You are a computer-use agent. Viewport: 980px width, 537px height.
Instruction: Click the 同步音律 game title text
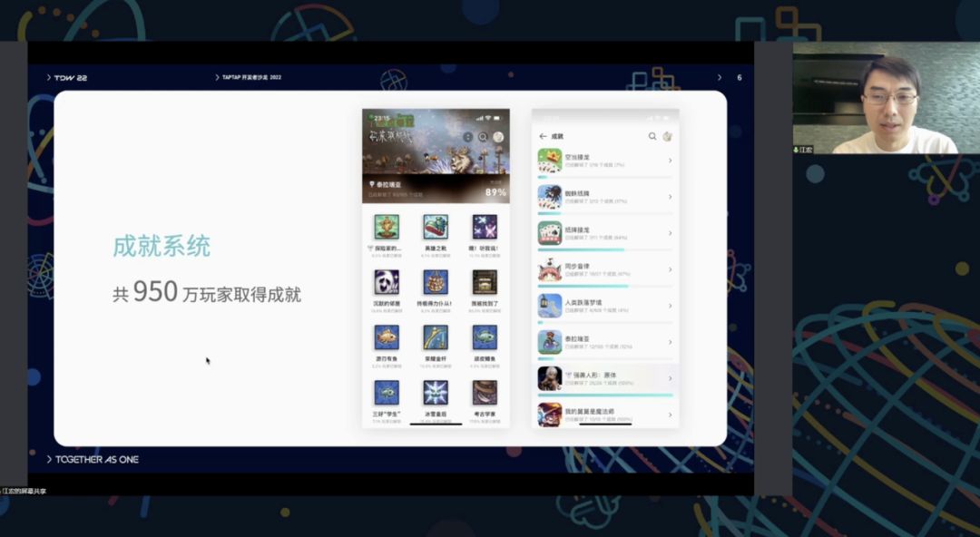(577, 266)
